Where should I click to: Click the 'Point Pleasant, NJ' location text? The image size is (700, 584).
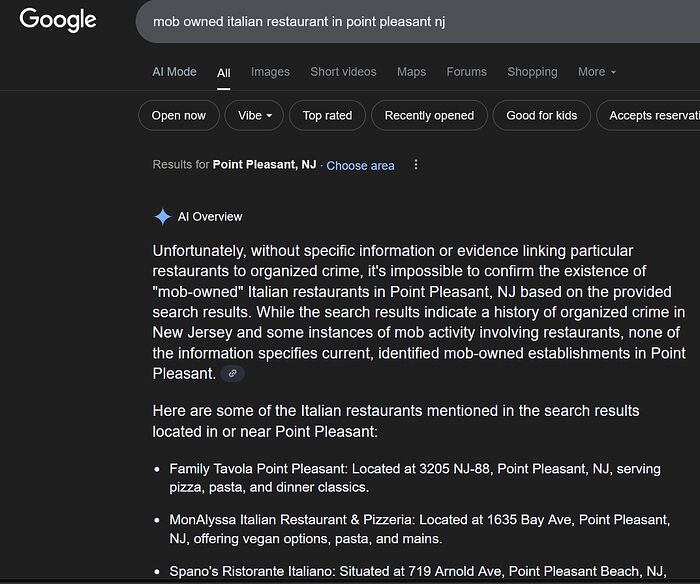pos(264,165)
